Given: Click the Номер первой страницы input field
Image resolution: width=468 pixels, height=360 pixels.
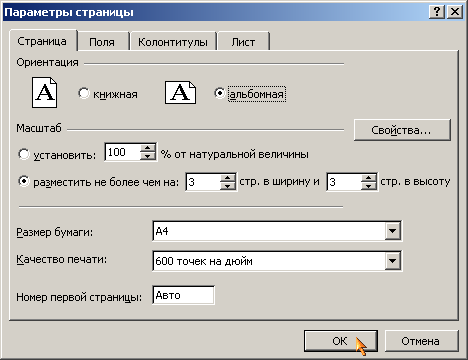Looking at the screenshot, I should tap(183, 295).
